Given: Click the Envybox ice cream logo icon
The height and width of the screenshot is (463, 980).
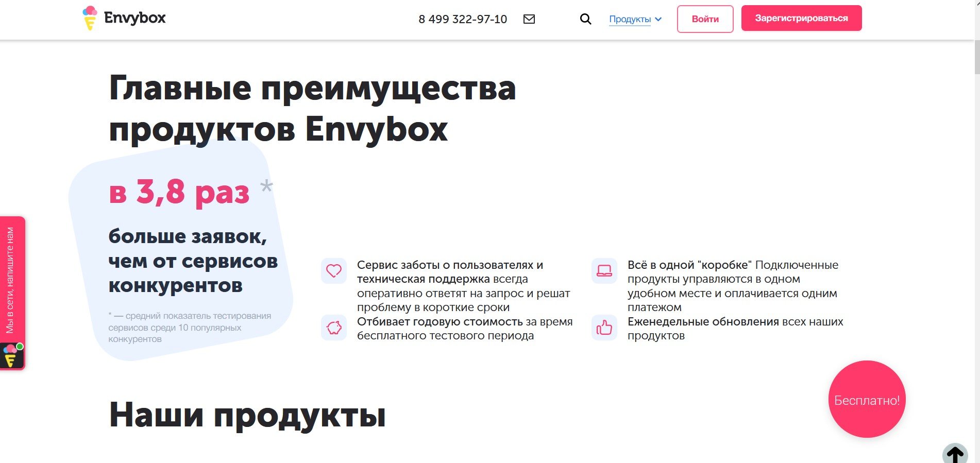Looking at the screenshot, I should [90, 18].
